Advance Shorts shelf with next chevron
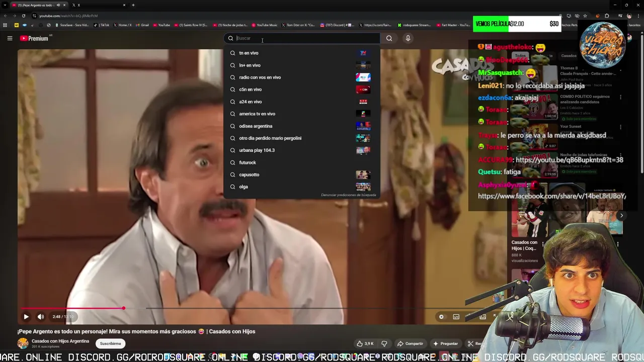Image resolution: width=644 pixels, height=362 pixels. (x=621, y=216)
